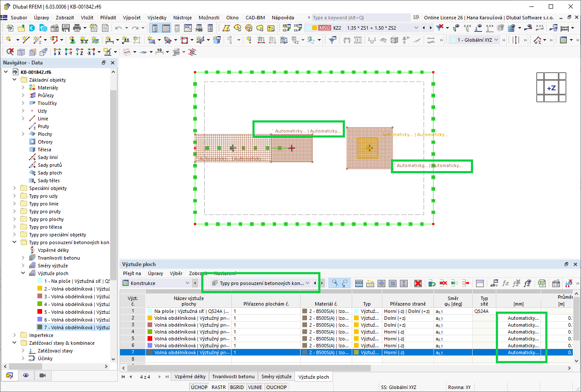Toggle the first arrow selection-sync button in table toolbar
The height and width of the screenshot is (392, 581).
[334, 283]
